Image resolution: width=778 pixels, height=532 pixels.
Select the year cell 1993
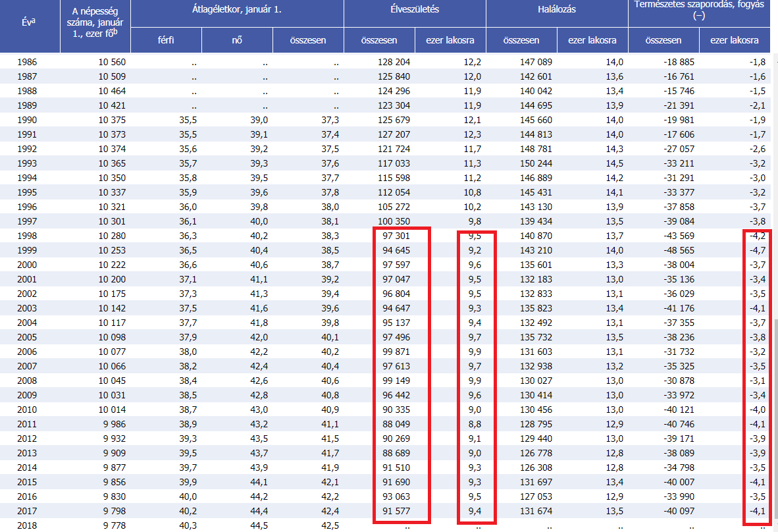click(x=27, y=163)
